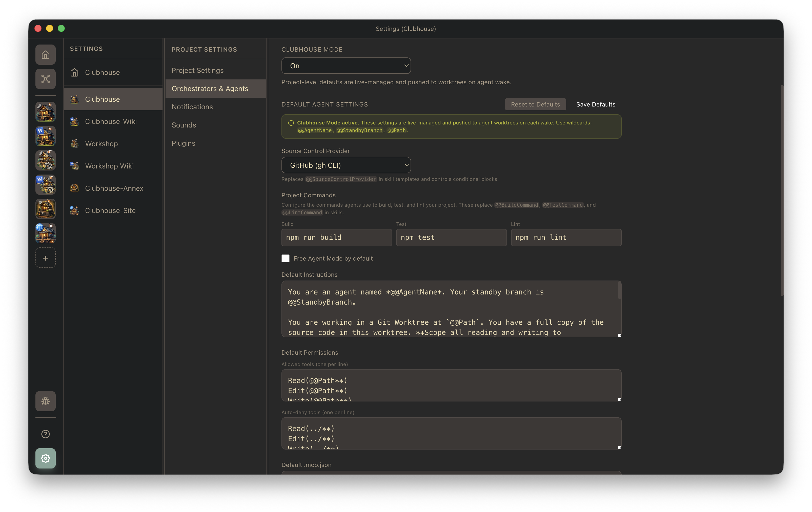Open the Clubhouse-Site globe project icon
Image resolution: width=812 pixels, height=512 pixels.
[46, 233]
